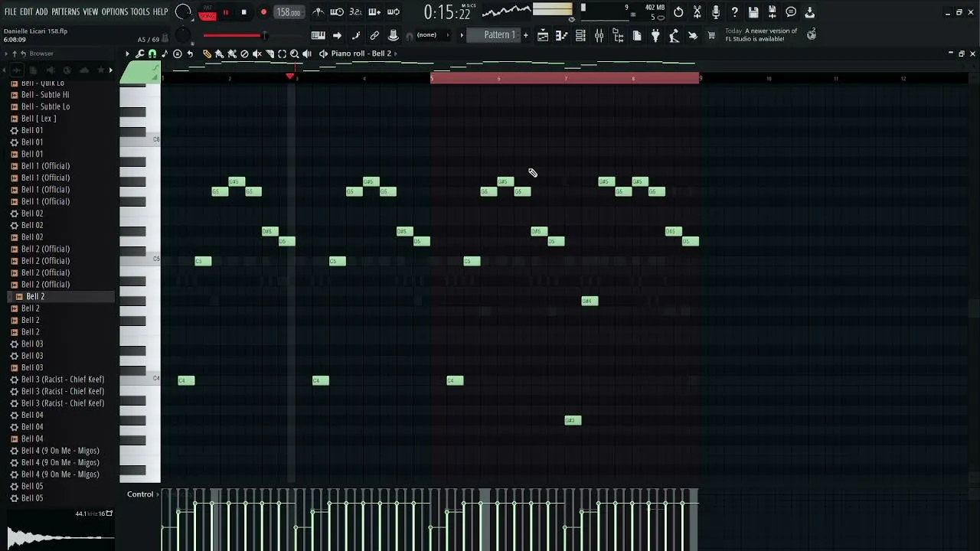The width and height of the screenshot is (980, 551).
Task: Toggle step editing arrow icon
Action: click(x=337, y=35)
